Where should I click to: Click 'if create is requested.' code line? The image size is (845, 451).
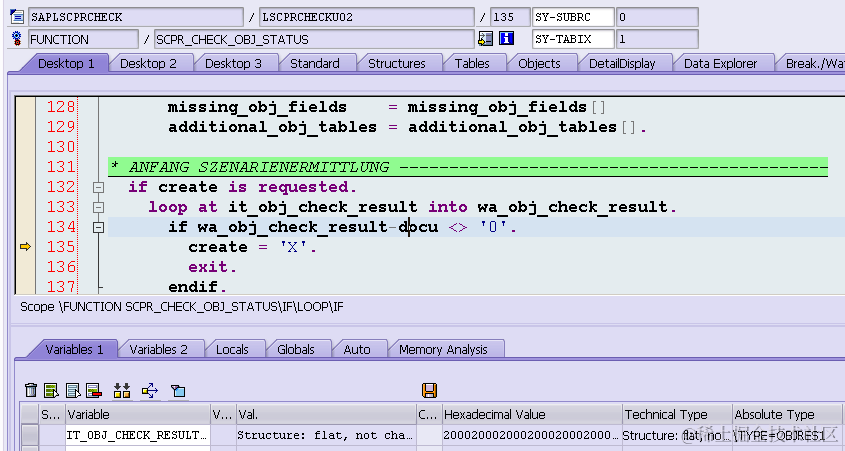point(243,188)
